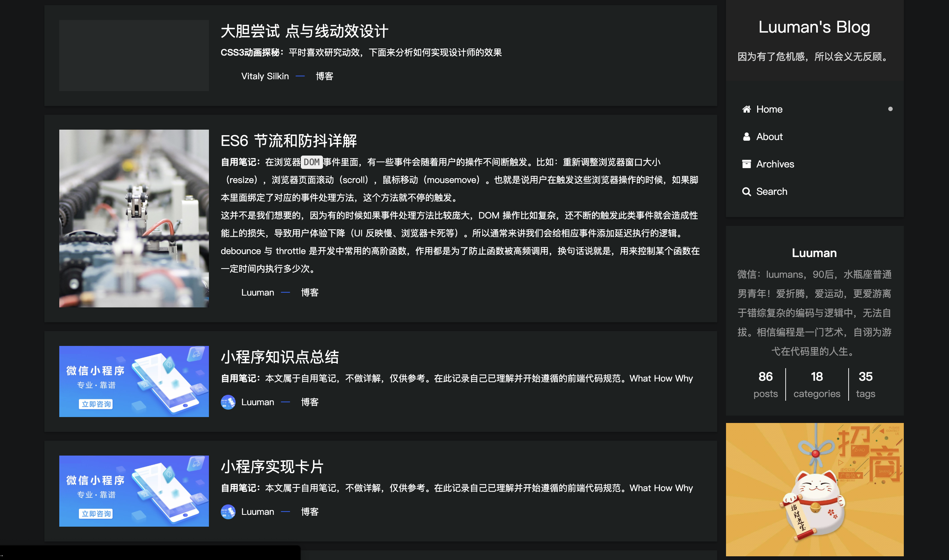Click the active dot beside Home
This screenshot has width=949, height=560.
890,109
